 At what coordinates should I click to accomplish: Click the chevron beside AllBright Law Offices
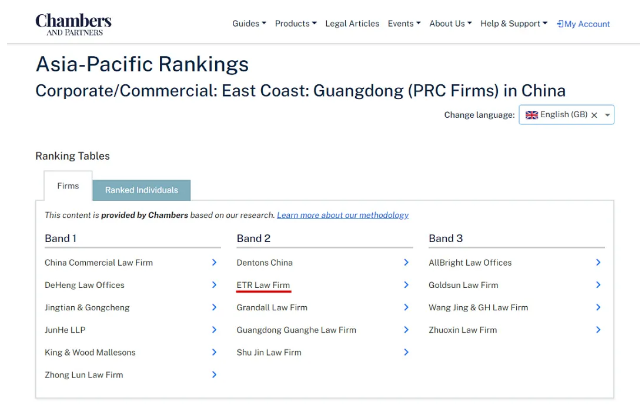(x=598, y=263)
